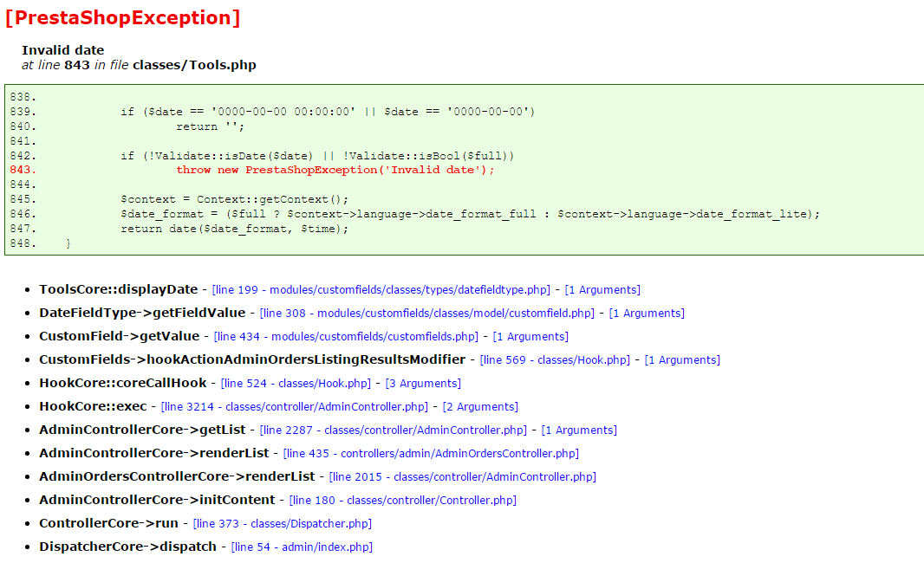
Task: Open the line 569 classes/Hook.php link
Action: pos(555,359)
